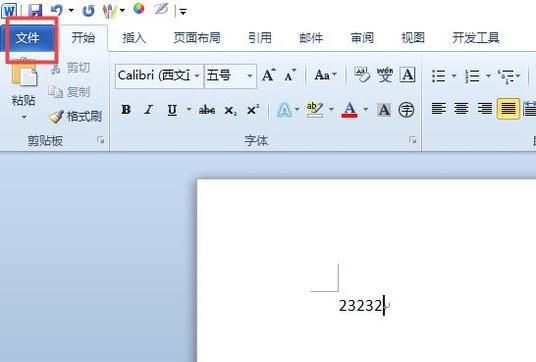Image resolution: width=536 pixels, height=362 pixels.
Task: Click the Redo/Repeat icon
Action: 88,11
